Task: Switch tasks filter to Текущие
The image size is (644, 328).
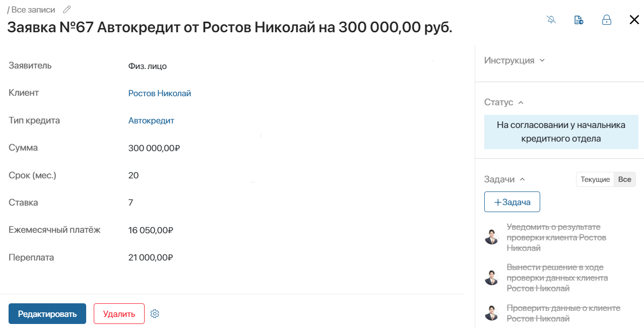Action: click(595, 180)
